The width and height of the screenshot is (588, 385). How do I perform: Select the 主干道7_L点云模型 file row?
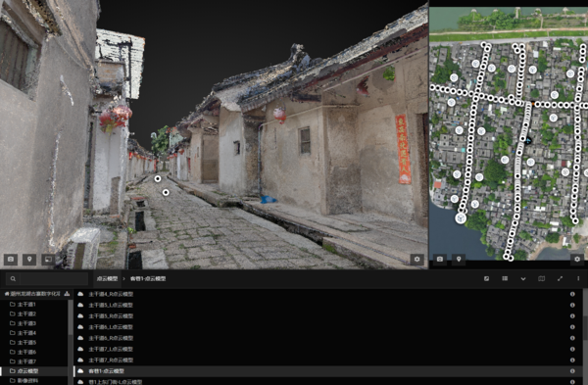pos(328,349)
